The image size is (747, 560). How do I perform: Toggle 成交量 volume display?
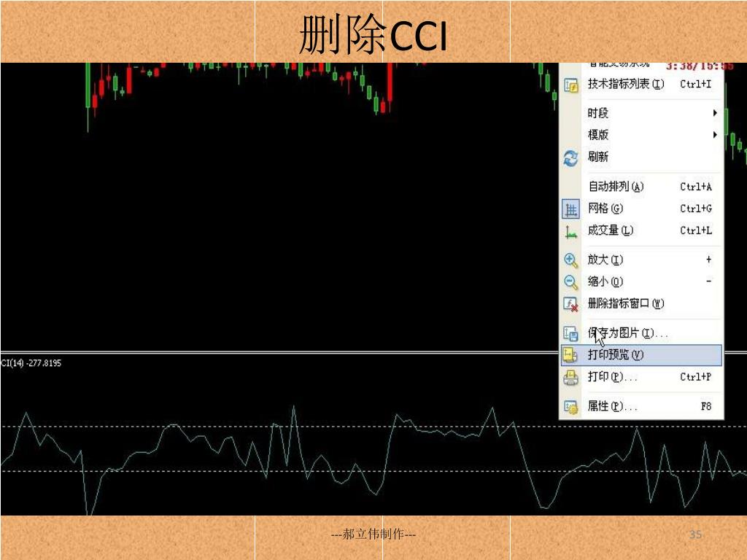coord(641,230)
